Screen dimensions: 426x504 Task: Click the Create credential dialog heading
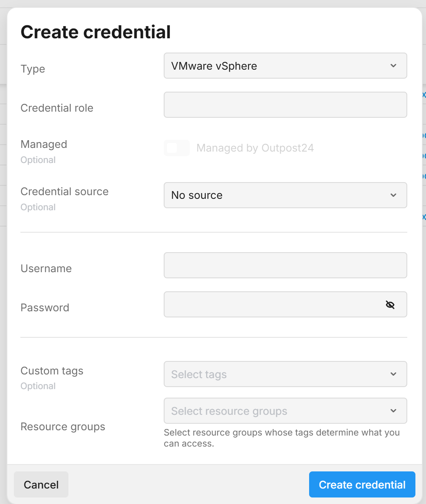(x=96, y=32)
